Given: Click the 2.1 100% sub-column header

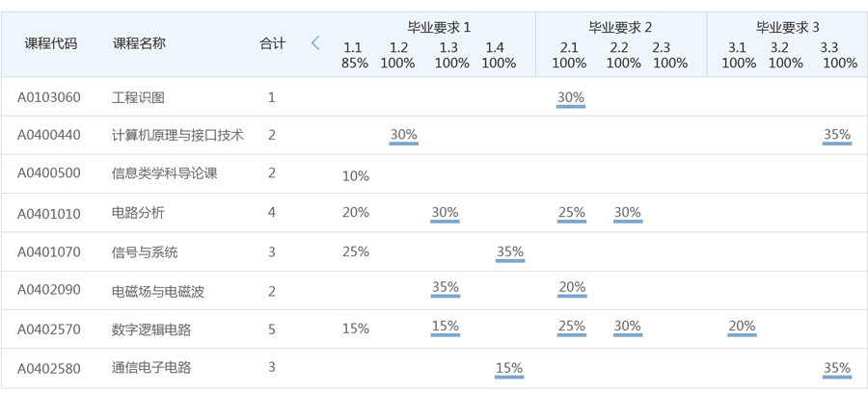Looking at the screenshot, I should tap(569, 56).
